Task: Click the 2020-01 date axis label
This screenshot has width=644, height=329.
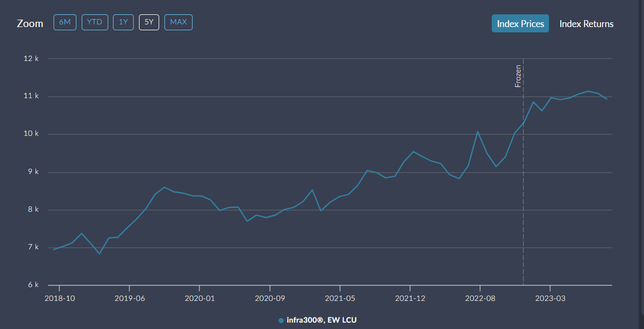Action: [199, 298]
